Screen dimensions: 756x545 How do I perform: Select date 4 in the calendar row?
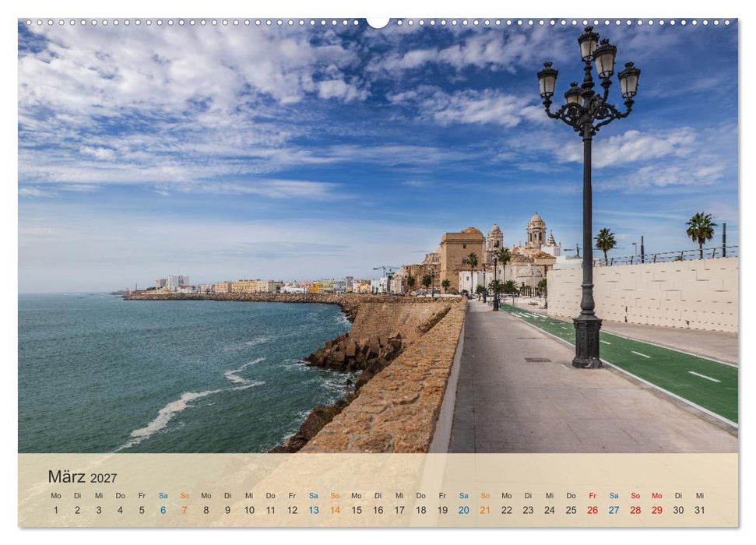(x=120, y=510)
